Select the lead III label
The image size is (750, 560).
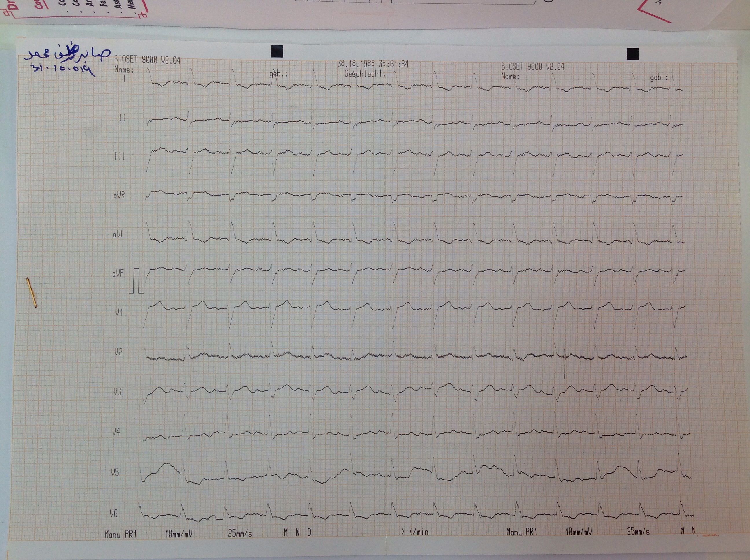coord(119,156)
